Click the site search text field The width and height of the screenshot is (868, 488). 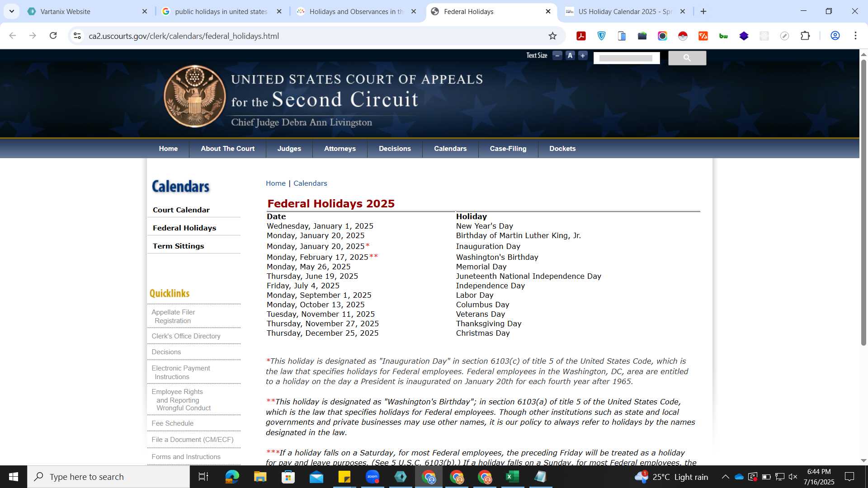pos(627,58)
